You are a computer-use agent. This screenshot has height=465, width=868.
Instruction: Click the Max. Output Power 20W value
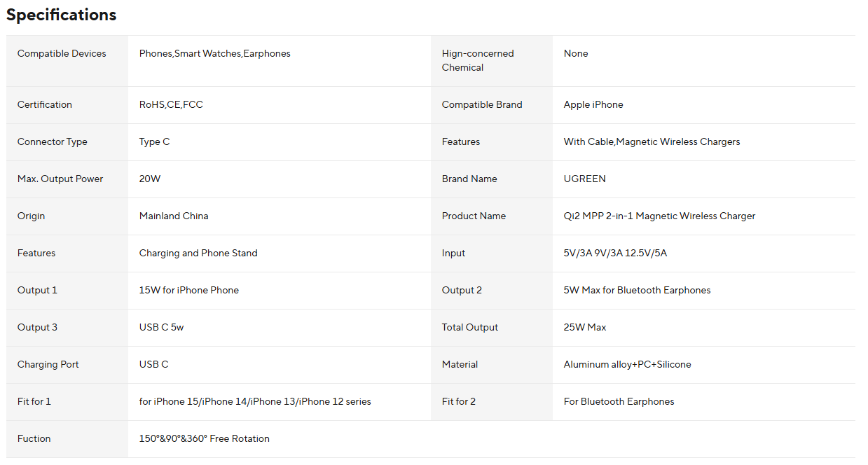[x=150, y=179]
